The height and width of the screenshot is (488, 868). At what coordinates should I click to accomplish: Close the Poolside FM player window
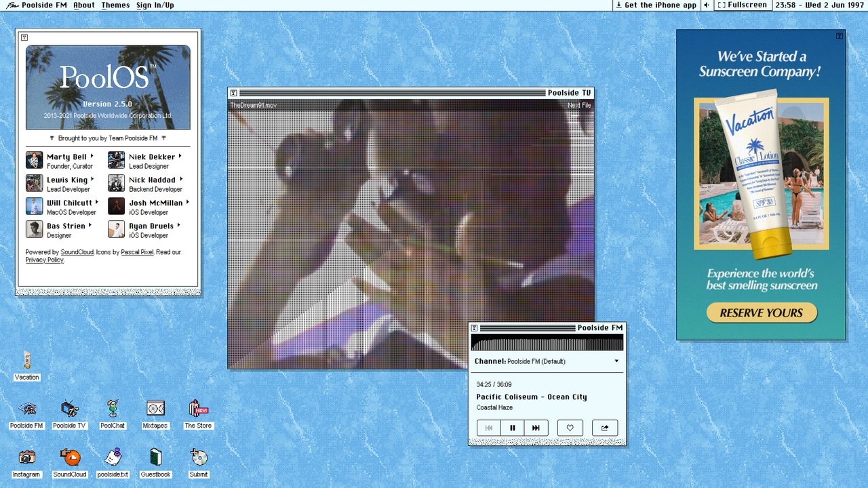(475, 327)
